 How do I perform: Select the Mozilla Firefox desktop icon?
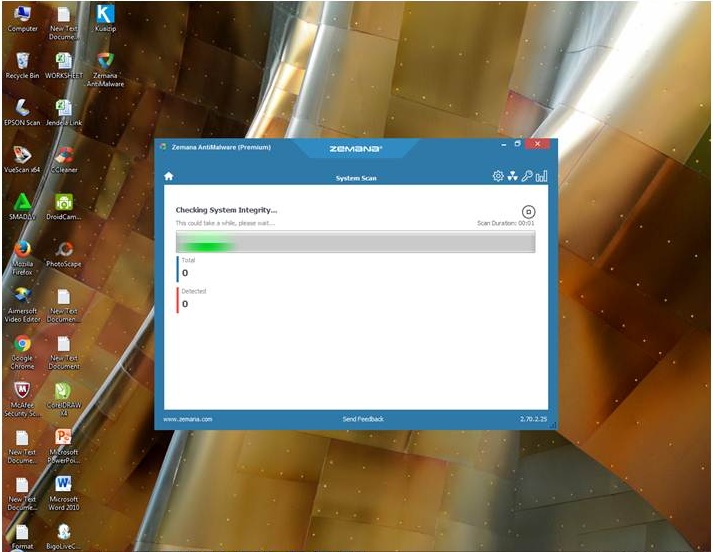click(x=22, y=258)
